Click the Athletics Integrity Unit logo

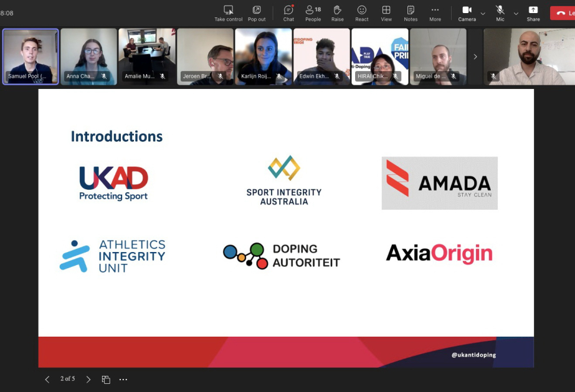pos(113,256)
